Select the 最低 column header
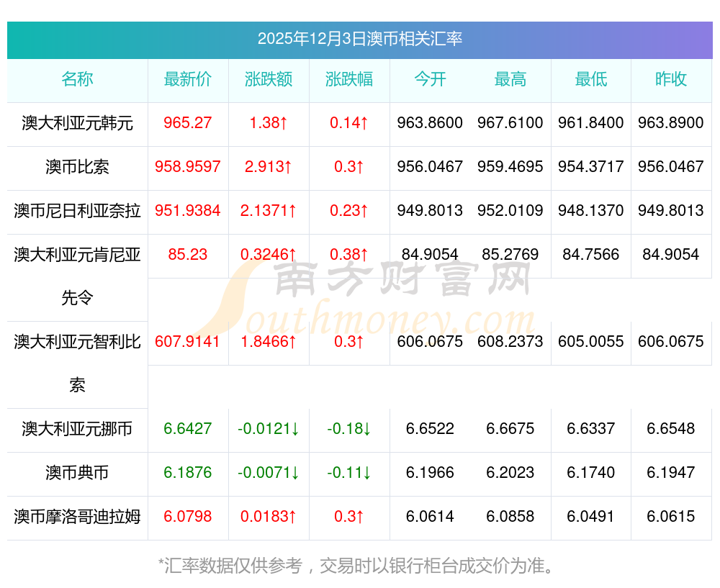 [591, 79]
